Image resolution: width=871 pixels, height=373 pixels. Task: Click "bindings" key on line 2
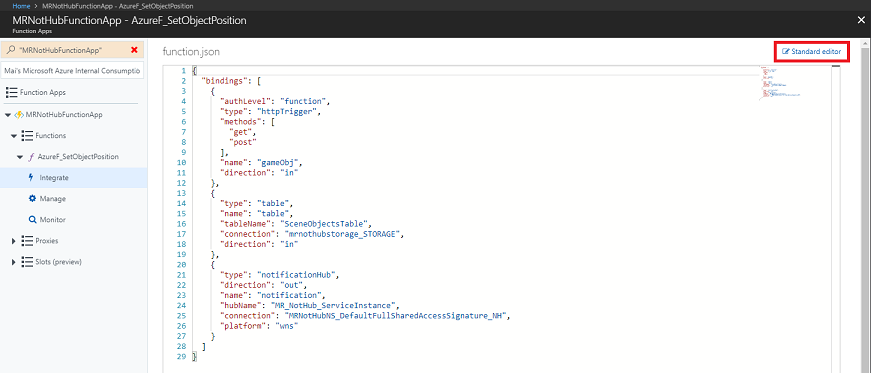click(x=223, y=81)
